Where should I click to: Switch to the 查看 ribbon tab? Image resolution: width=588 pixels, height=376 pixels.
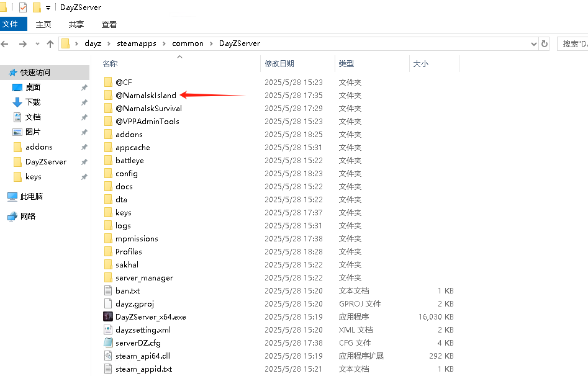(x=109, y=24)
